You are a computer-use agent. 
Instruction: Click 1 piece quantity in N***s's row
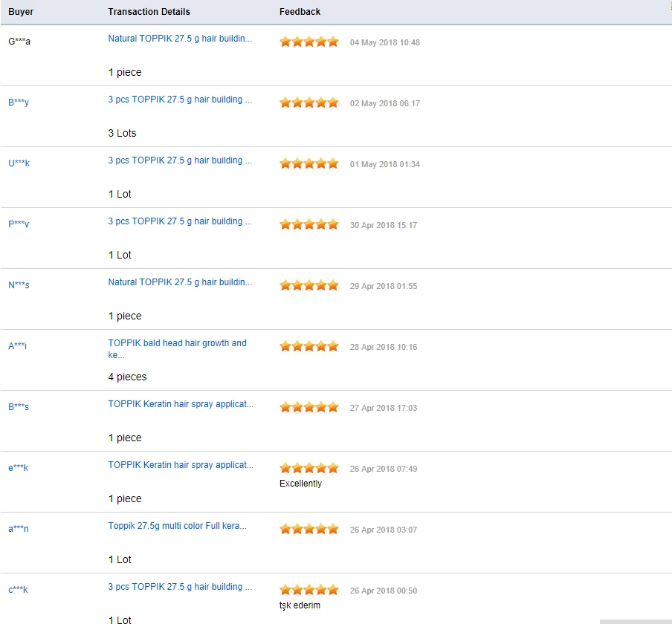coord(125,316)
